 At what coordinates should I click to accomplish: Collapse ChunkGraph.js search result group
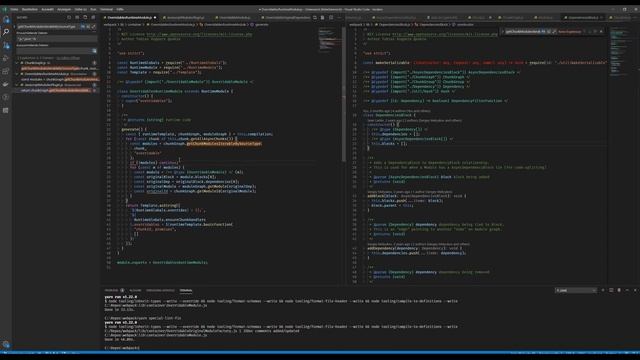point(18,63)
